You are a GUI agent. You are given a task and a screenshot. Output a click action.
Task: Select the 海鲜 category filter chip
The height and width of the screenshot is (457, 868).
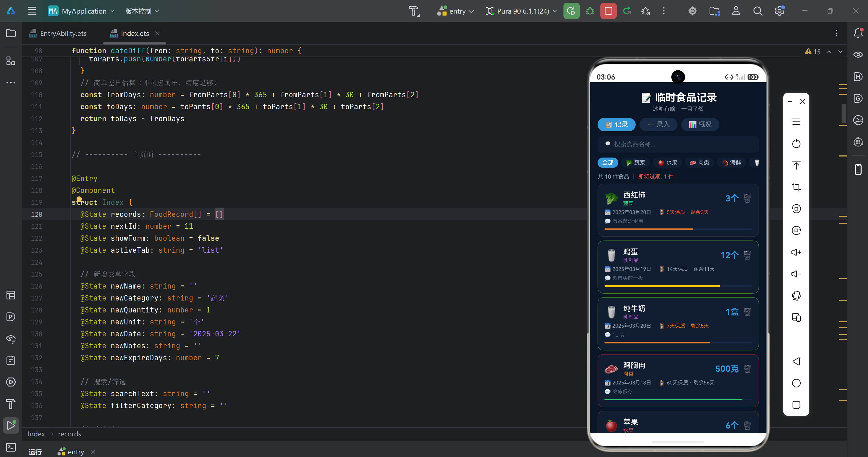tap(731, 162)
